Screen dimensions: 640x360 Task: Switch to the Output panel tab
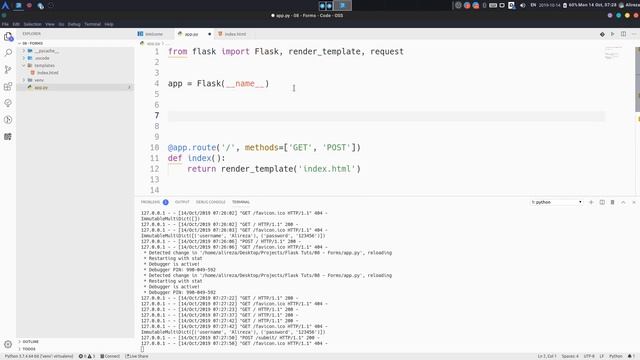coord(182,202)
